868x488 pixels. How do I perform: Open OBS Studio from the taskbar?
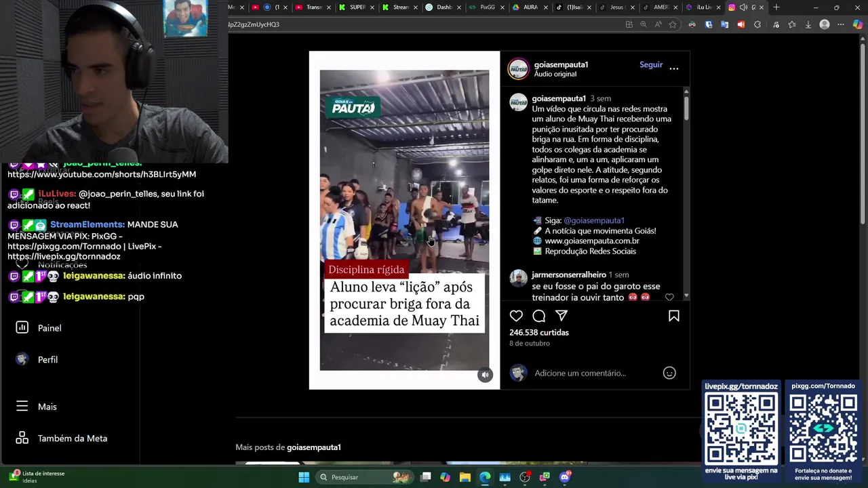pyautogui.click(x=525, y=477)
